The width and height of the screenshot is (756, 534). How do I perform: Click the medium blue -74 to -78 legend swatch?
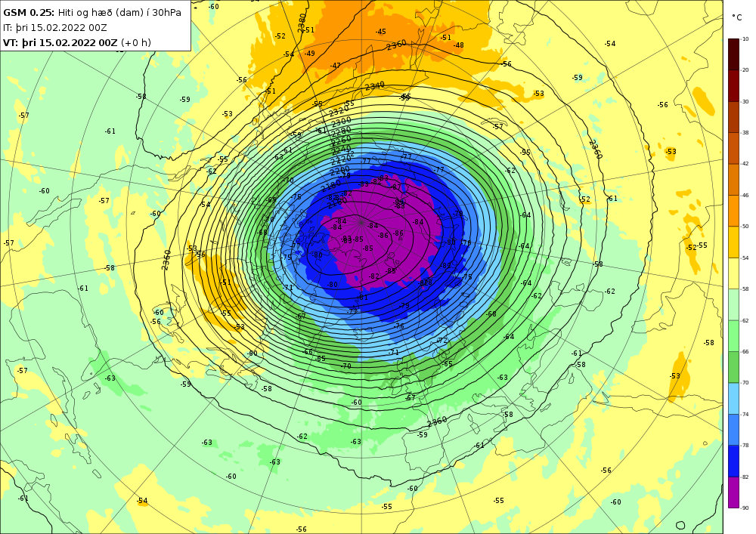coord(733,430)
